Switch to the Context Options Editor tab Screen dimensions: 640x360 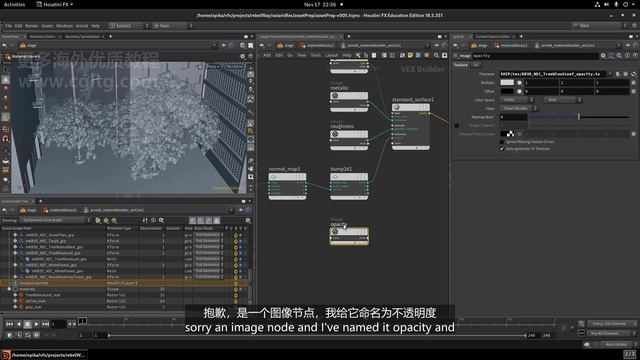tap(493, 36)
